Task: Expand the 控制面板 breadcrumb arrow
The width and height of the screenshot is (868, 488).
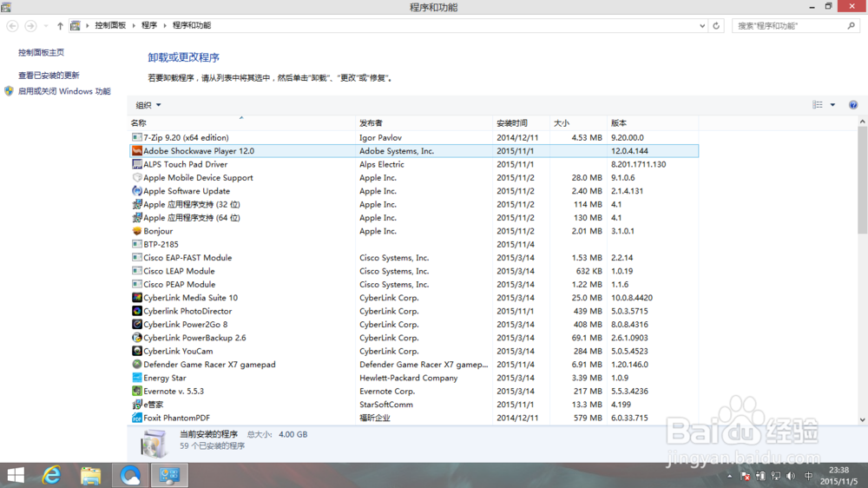Action: point(134,25)
